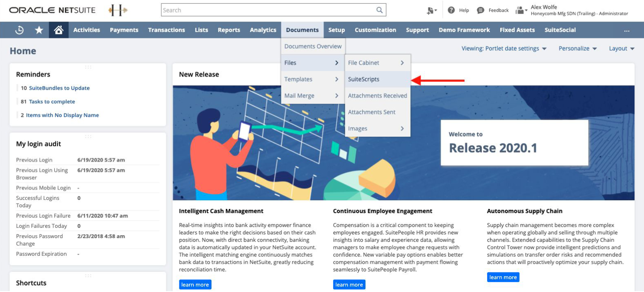This screenshot has width=644, height=292.
Task: Expand the Templates submenu
Action: tap(313, 79)
